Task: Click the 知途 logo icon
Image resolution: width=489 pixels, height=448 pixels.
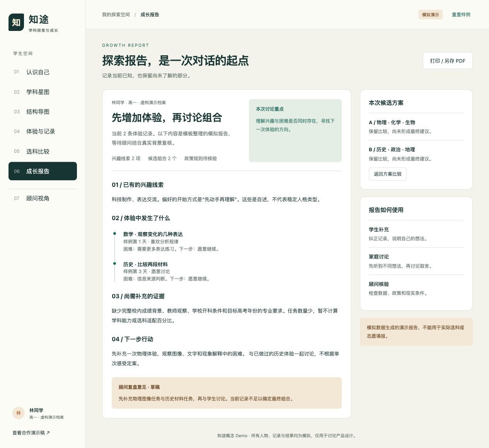Action: click(16, 22)
